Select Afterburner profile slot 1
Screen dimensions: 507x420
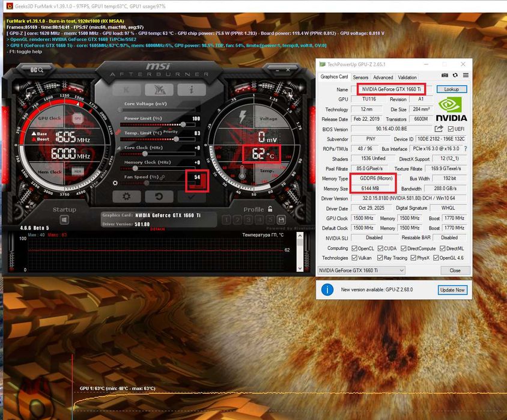226,220
